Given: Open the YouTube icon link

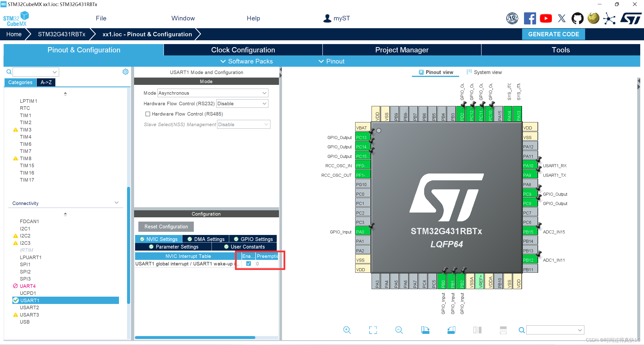Looking at the screenshot, I should (x=546, y=18).
